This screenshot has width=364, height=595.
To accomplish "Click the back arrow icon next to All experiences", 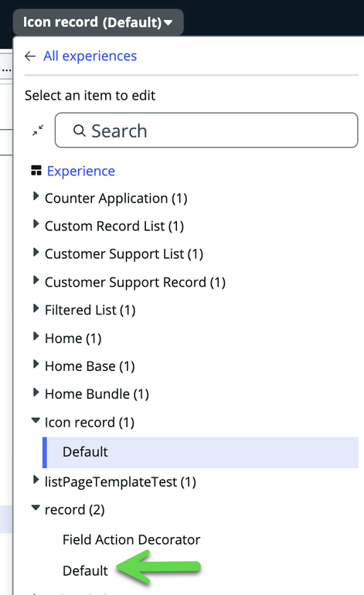I will (x=30, y=56).
